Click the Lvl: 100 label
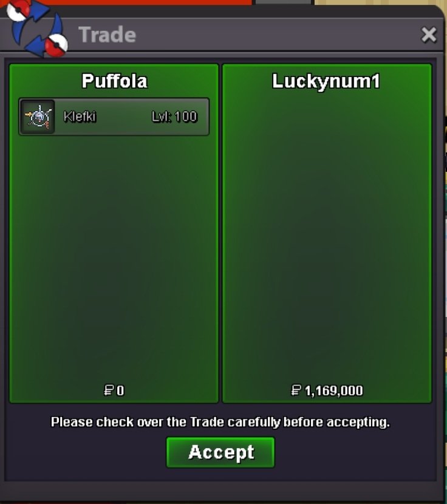 click(x=174, y=117)
